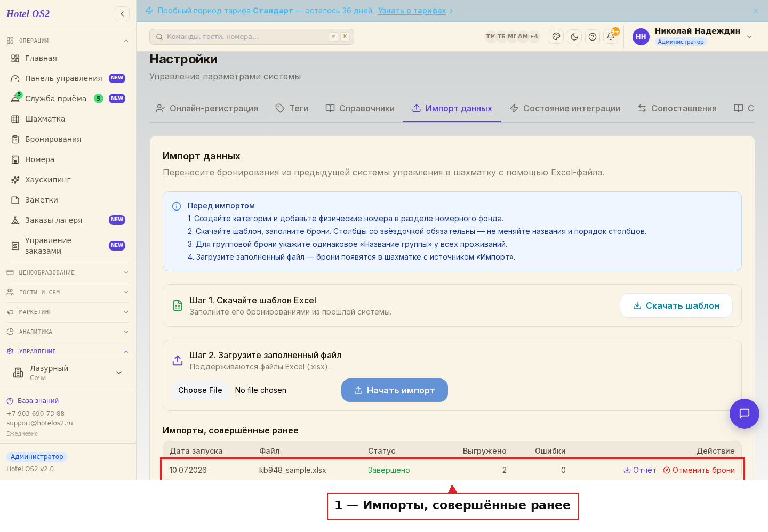Click the 10.07.2026 date cell
The width and height of the screenshot is (768, 532).
(x=188, y=470)
